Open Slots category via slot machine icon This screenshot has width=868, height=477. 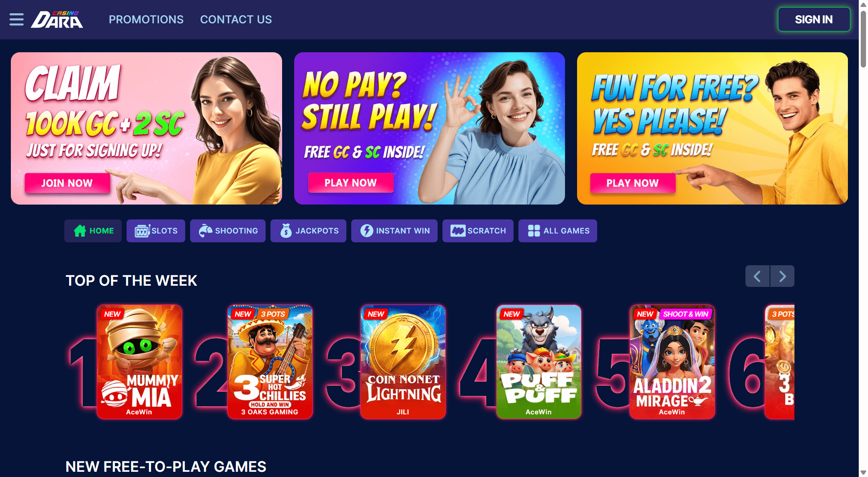tap(142, 231)
